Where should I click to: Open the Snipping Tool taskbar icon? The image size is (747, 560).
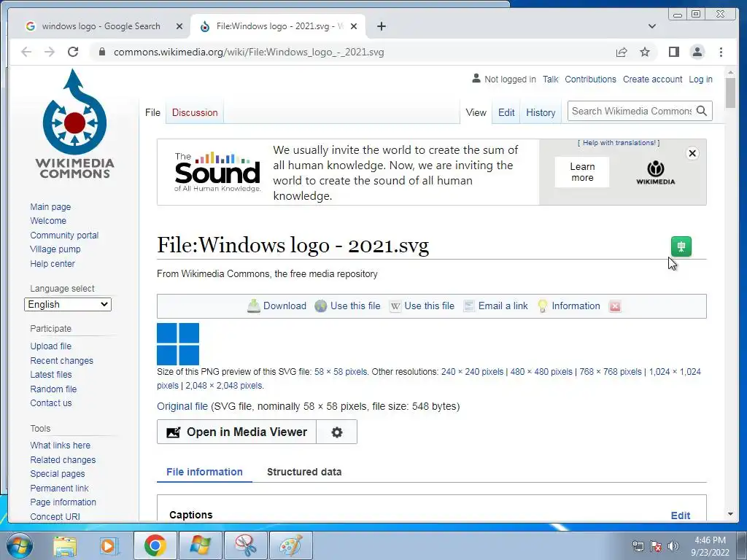click(x=246, y=545)
